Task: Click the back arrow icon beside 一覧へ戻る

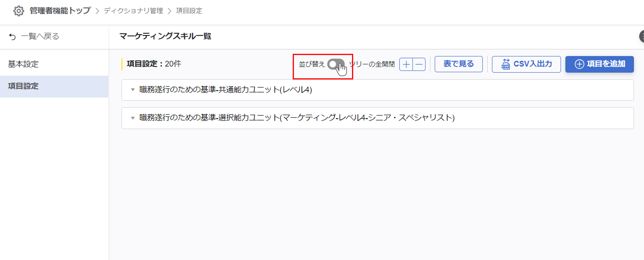Action: 12,37
